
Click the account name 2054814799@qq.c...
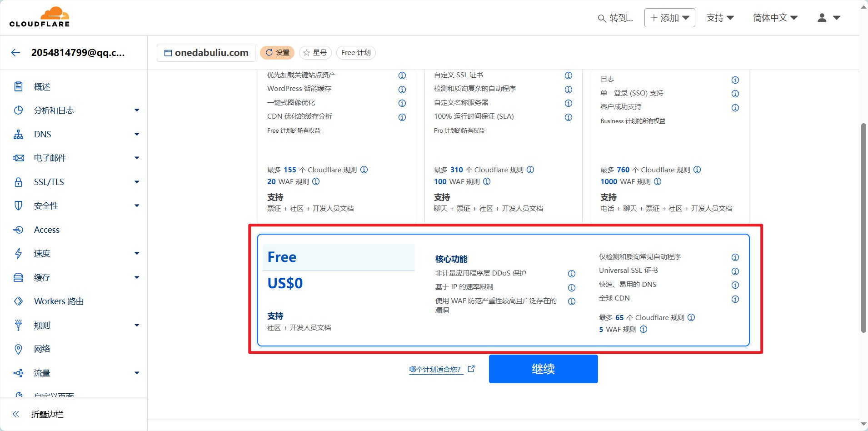pyautogui.click(x=78, y=52)
